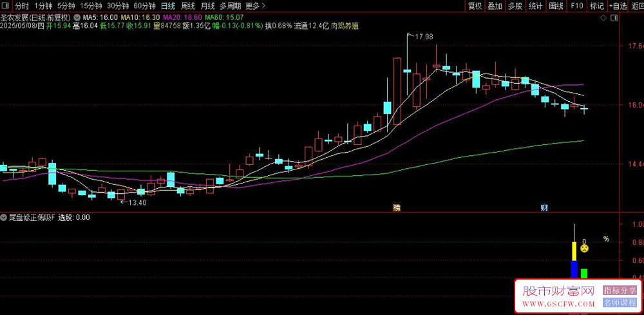644x315 pixels.
Task: Select the 15分钟 period tab
Action: click(91, 6)
